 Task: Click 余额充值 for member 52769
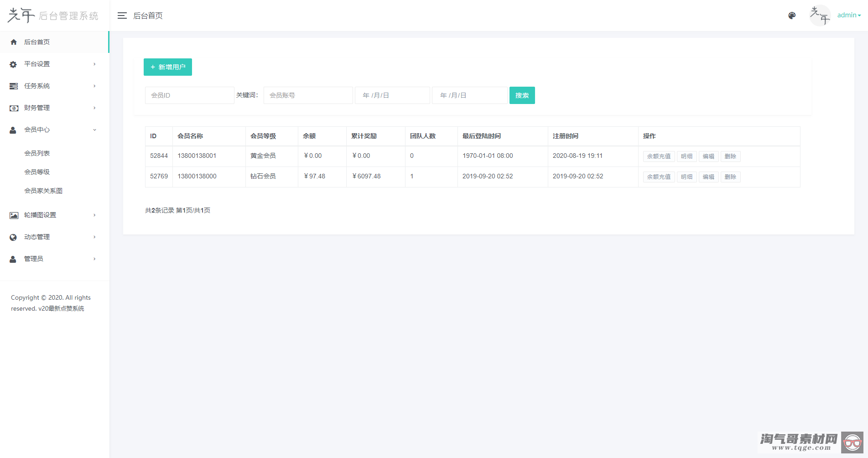[659, 177]
